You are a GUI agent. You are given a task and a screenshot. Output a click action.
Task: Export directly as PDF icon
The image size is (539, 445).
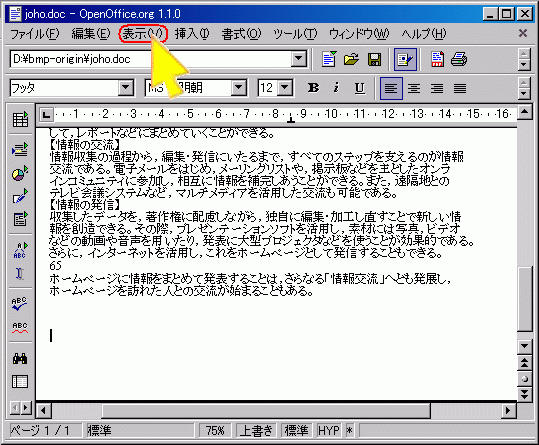437,59
